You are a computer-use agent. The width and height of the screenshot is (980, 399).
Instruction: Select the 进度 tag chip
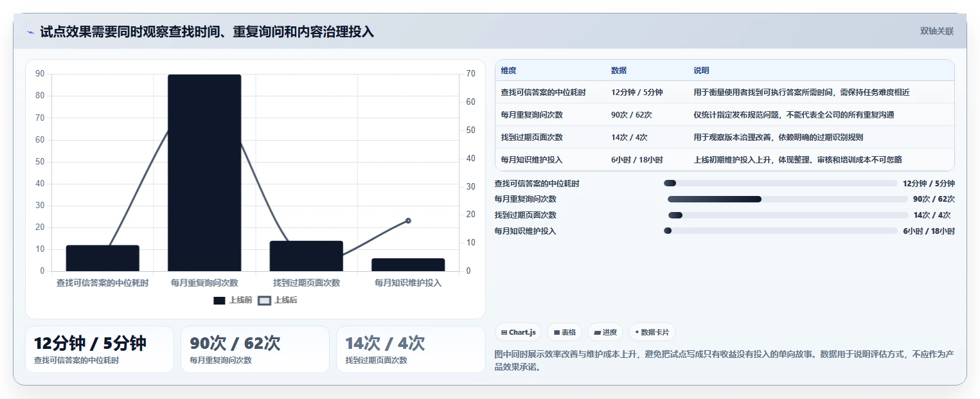click(x=605, y=332)
